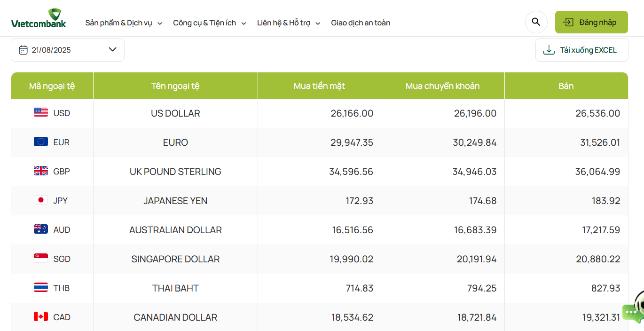Select the Giao dịch an toàn menu item
The width and height of the screenshot is (644, 331).
(x=361, y=22)
